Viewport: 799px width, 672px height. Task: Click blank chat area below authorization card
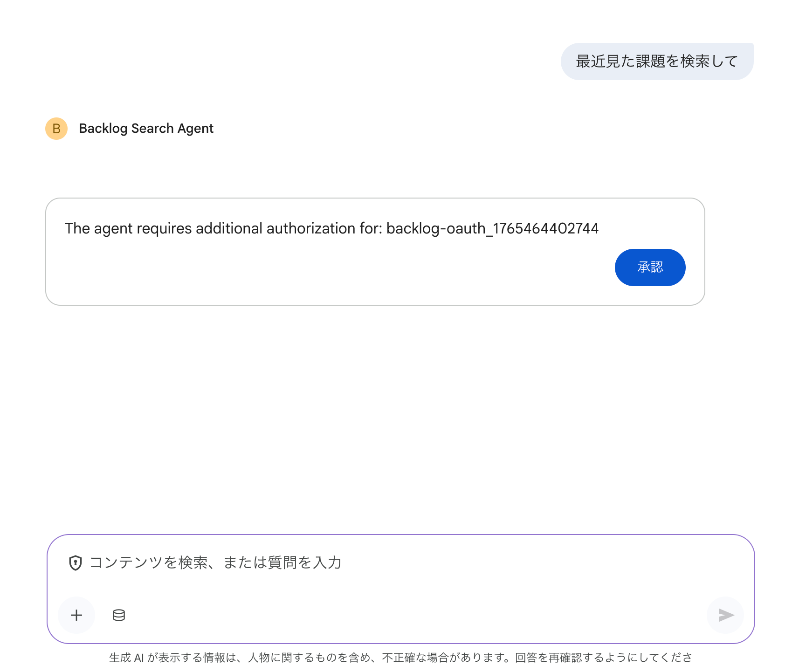tap(373, 410)
